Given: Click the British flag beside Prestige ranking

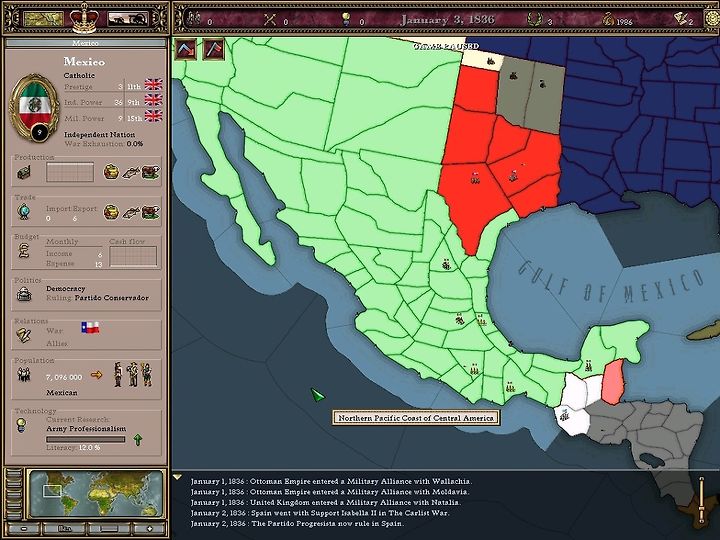Looking at the screenshot, I should (153, 84).
